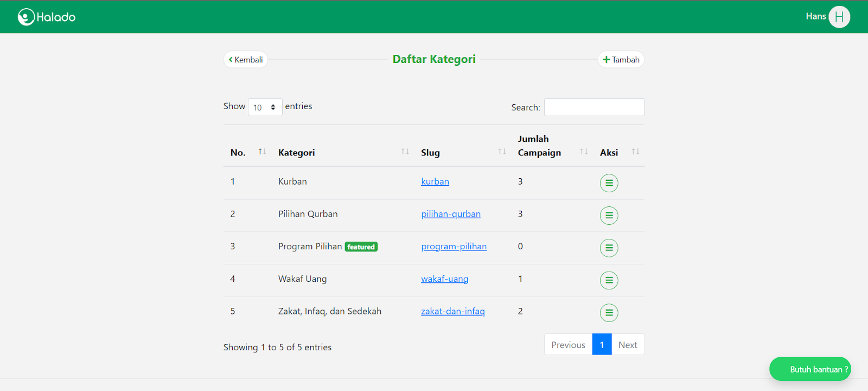Open action menu icon for Wakaf Uang

pos(609,280)
